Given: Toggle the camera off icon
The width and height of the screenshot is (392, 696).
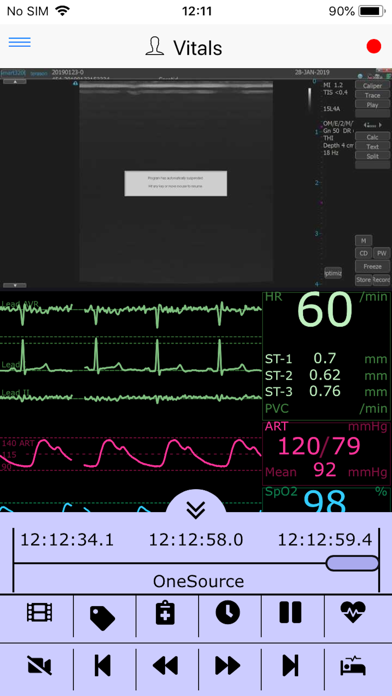Looking at the screenshot, I should pos(40,665).
